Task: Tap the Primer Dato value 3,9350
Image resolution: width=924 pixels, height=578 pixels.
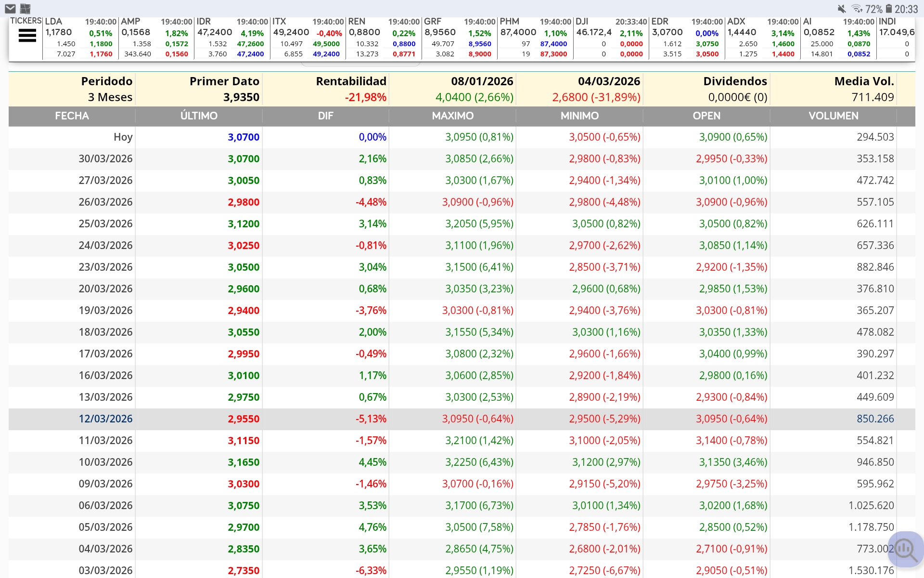Action: (x=242, y=97)
